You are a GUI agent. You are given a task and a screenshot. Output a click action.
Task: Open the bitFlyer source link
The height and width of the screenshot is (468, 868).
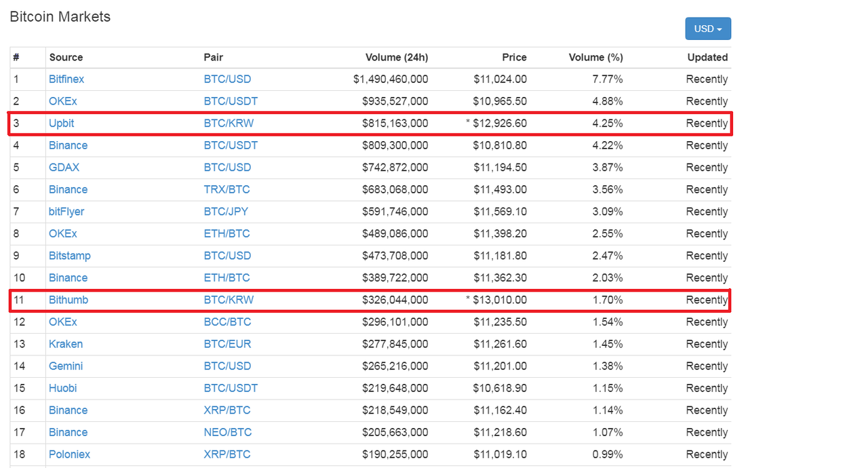click(x=66, y=212)
